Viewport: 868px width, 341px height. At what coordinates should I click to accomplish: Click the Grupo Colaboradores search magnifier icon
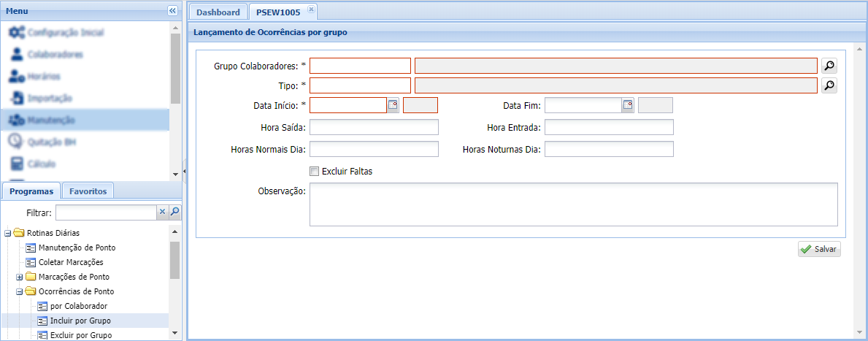(x=829, y=66)
